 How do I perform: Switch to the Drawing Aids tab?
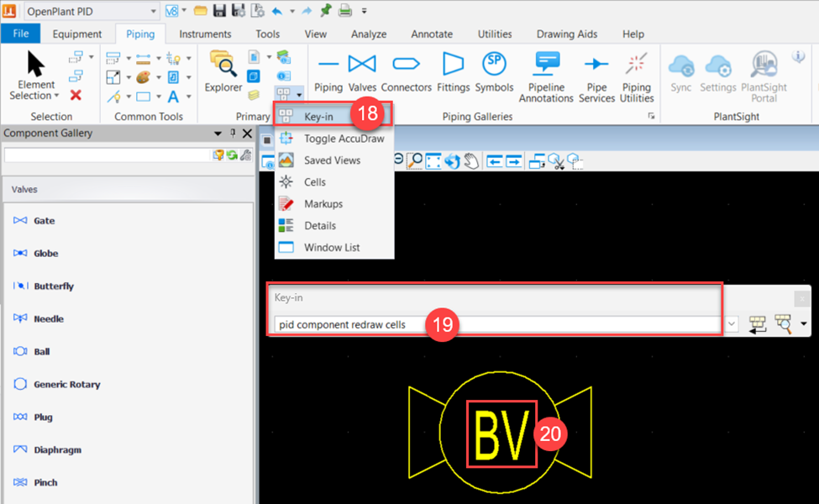click(567, 34)
